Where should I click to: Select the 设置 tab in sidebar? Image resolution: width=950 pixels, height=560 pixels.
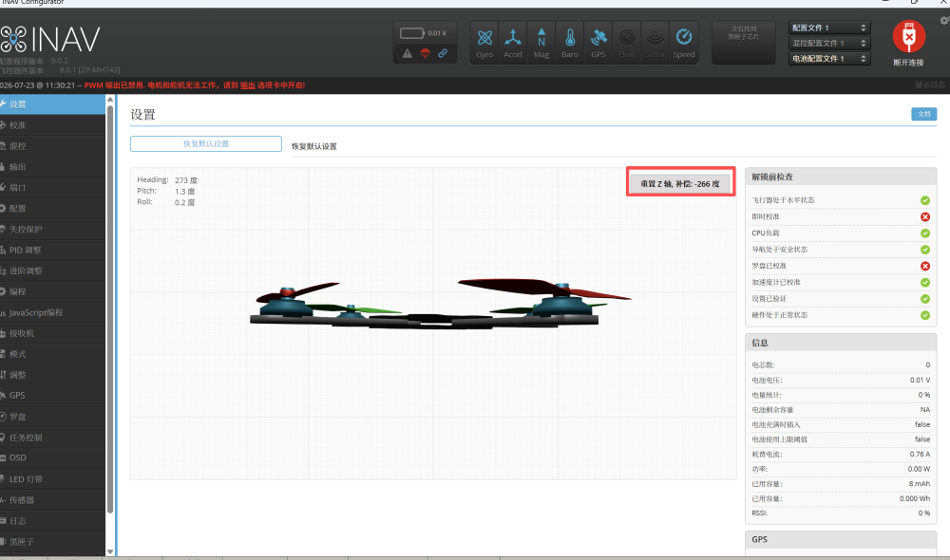[52, 104]
